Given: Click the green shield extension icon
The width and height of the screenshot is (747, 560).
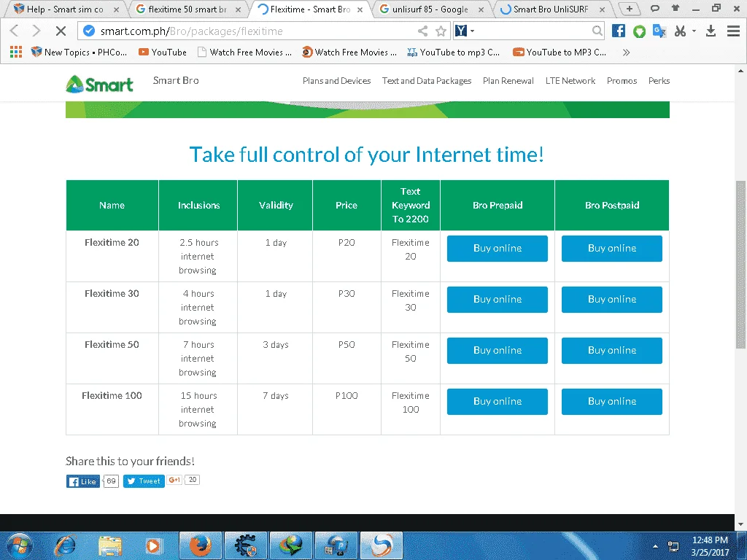Looking at the screenshot, I should pos(639,31).
